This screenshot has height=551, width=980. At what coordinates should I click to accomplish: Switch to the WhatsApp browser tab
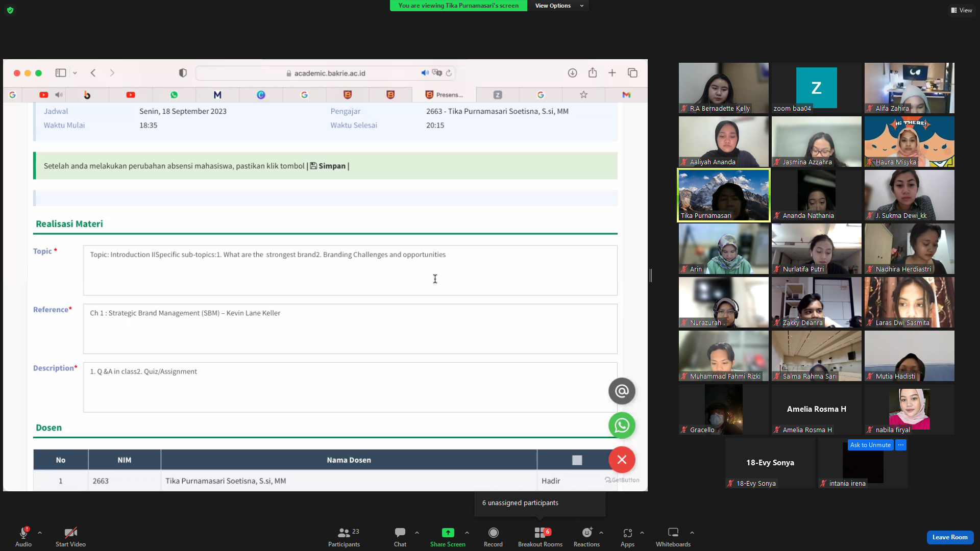[174, 95]
